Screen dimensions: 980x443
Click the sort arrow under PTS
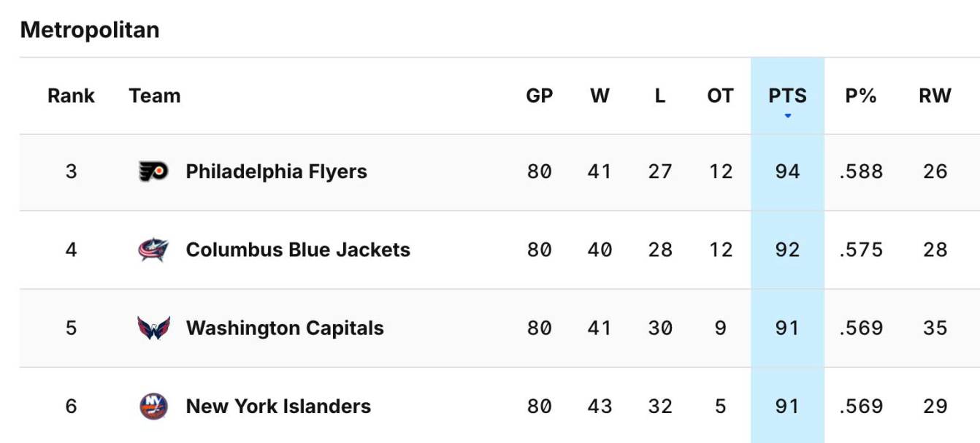coord(788,115)
